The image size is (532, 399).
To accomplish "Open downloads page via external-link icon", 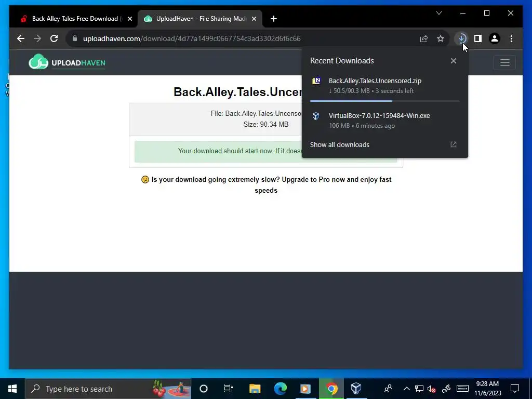I will point(453,144).
